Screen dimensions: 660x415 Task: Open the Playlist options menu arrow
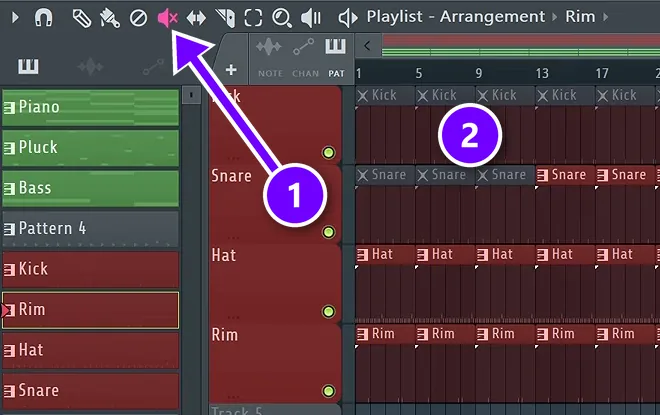click(15, 18)
